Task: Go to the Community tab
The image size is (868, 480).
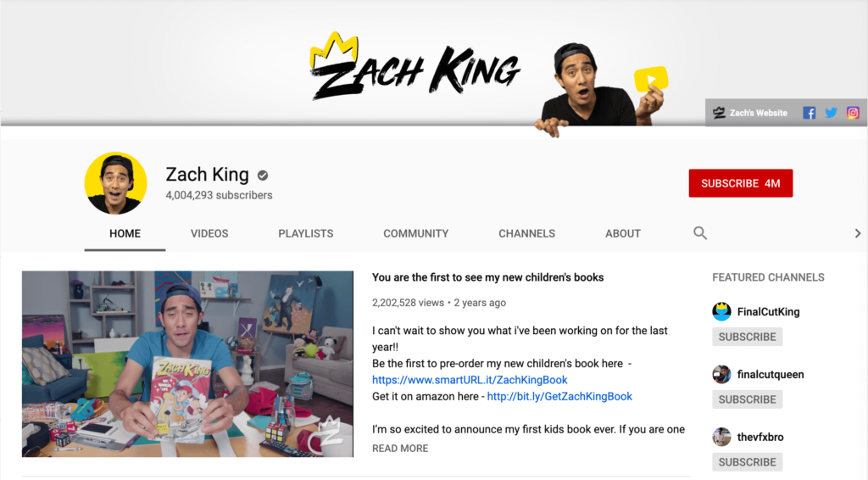Action: pyautogui.click(x=415, y=233)
